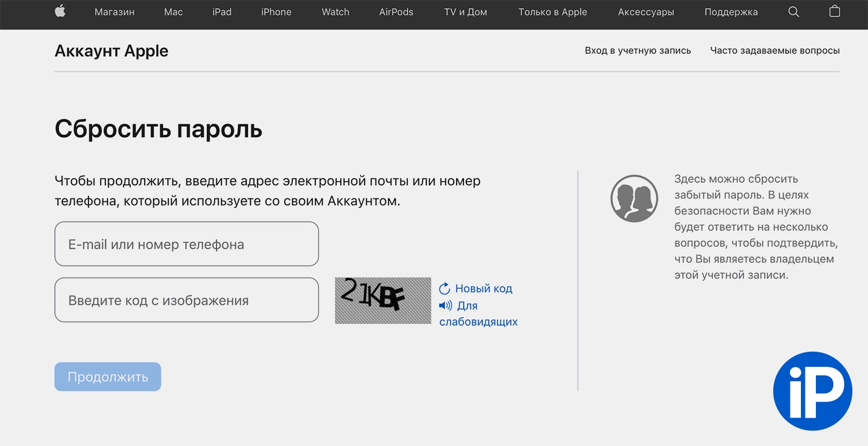Click the blue iP logo badge
The image size is (868, 446).
812,391
